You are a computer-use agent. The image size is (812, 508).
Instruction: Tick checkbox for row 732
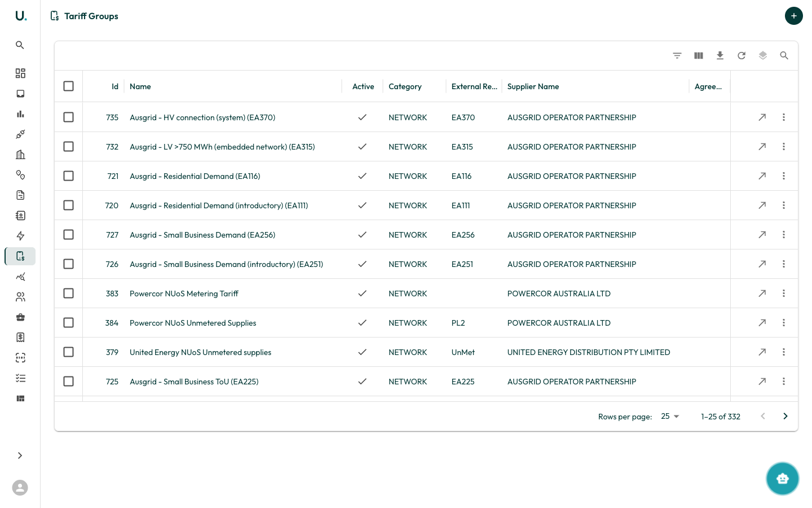(69, 147)
